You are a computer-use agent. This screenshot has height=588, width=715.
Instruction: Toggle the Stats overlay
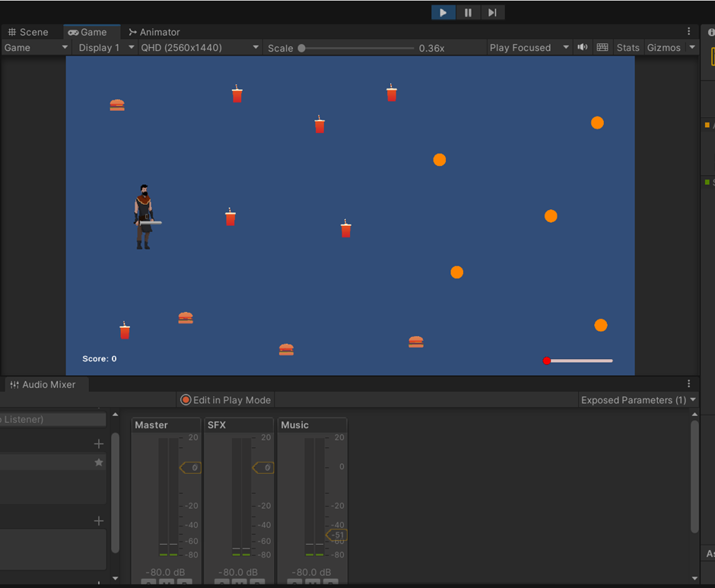628,47
